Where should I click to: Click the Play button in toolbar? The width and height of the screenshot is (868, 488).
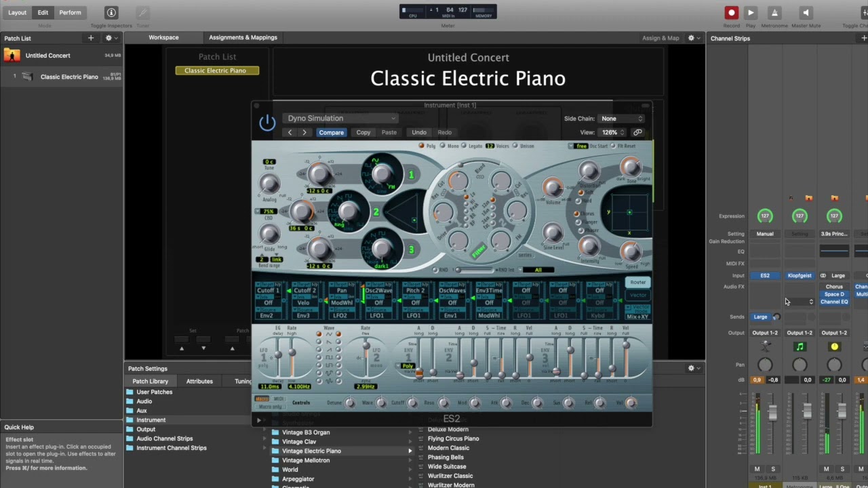(x=751, y=13)
